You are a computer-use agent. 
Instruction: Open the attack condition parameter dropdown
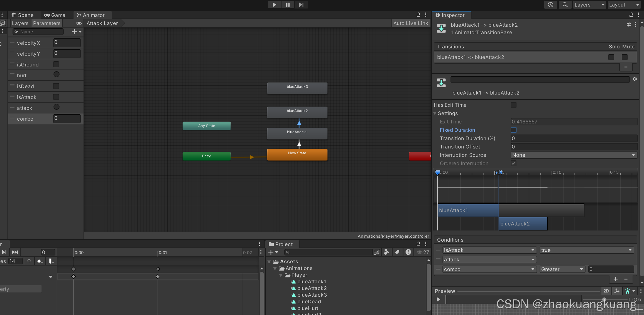click(x=489, y=260)
